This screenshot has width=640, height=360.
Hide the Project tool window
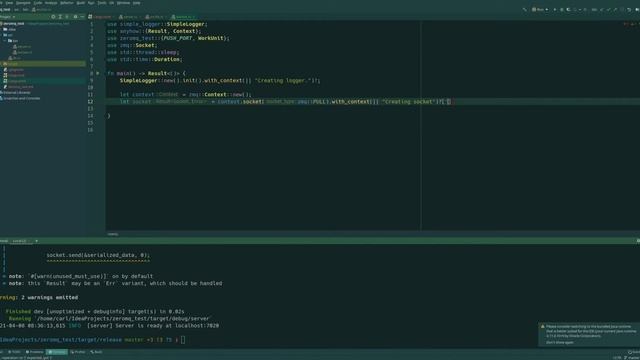pyautogui.click(x=82, y=17)
